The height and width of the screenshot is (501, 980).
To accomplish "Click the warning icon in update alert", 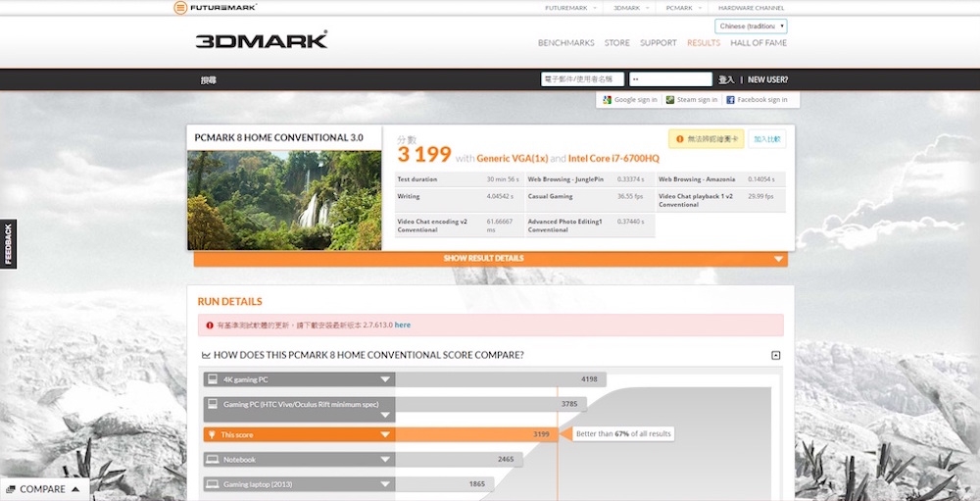I will (x=210, y=326).
